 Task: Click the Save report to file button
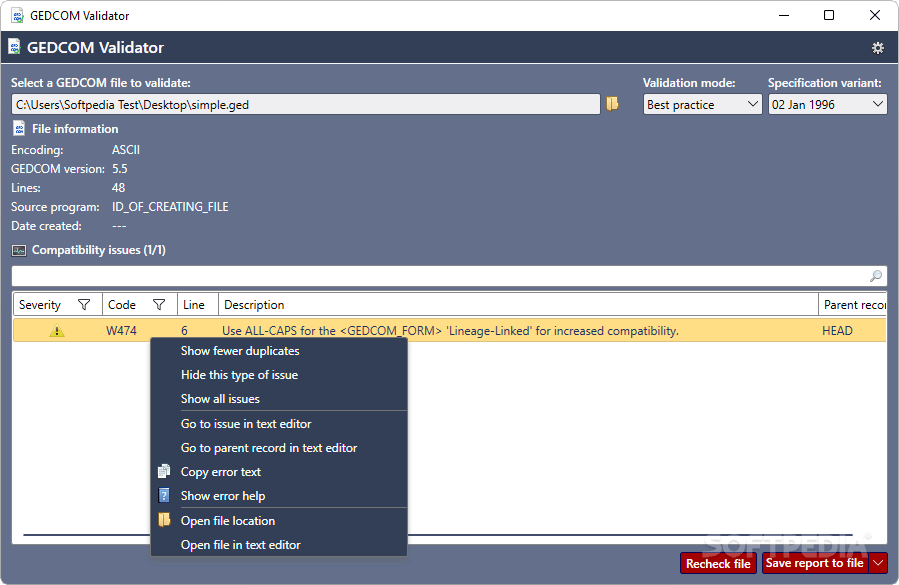(x=815, y=563)
